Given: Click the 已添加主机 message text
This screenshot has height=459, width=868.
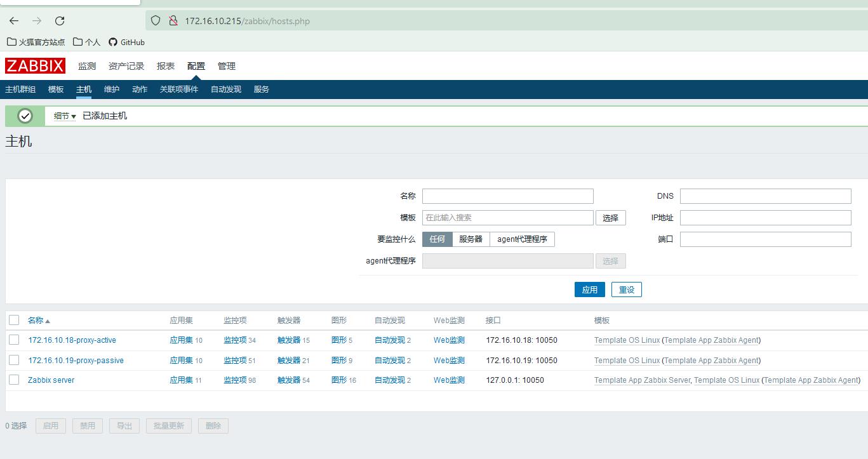Looking at the screenshot, I should click(105, 116).
